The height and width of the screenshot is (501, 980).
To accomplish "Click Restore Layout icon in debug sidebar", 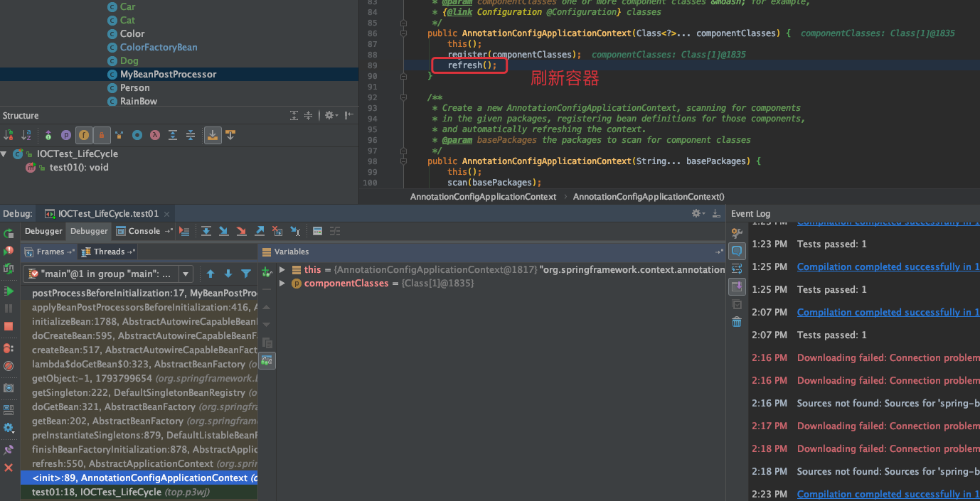I will (x=9, y=410).
